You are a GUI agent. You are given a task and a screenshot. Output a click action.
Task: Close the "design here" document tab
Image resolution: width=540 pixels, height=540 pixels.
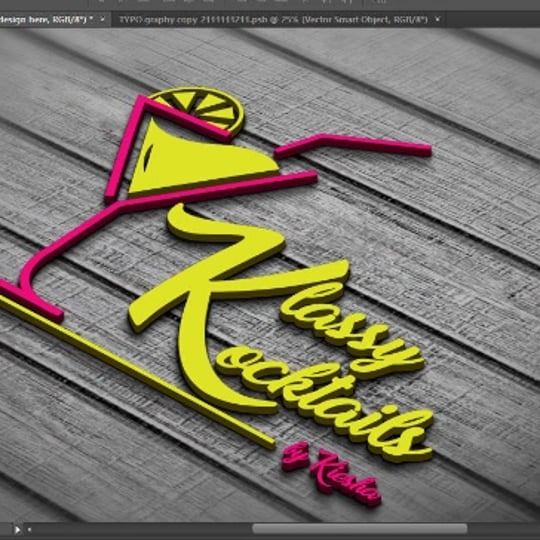102,20
